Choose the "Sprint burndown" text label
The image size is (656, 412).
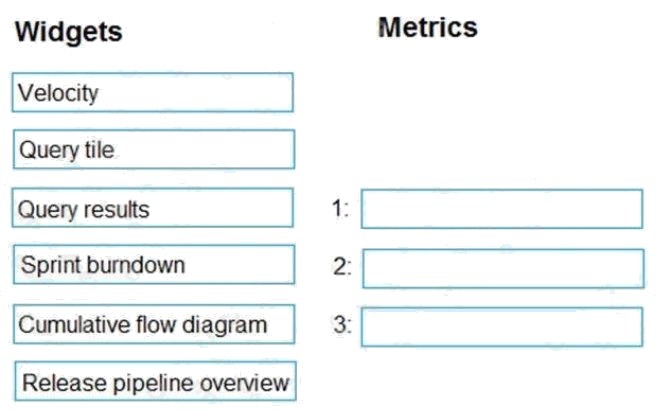click(103, 265)
